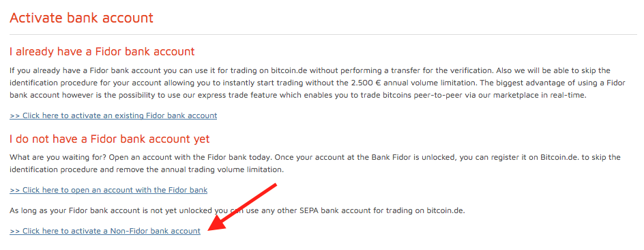The height and width of the screenshot is (250, 644).
Task: Click the '>>' chevrons before 'activate an existing Fidor'
Action: [x=15, y=115]
